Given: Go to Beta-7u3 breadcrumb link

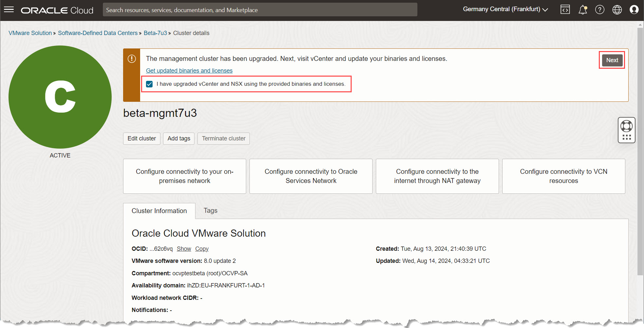Looking at the screenshot, I should pyautogui.click(x=155, y=33).
